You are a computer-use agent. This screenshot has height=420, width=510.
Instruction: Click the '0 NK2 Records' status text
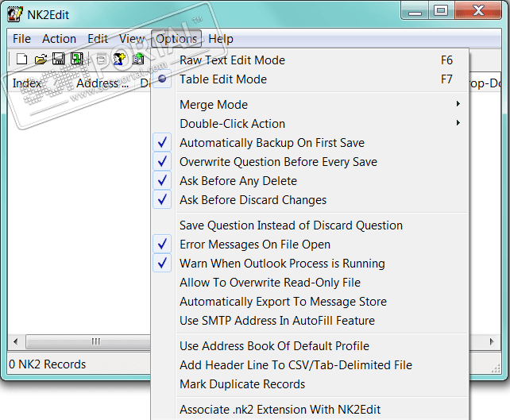pos(48,364)
